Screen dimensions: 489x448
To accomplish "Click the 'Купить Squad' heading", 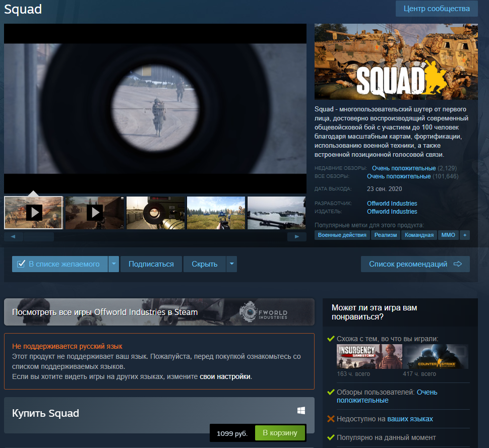I will point(45,413).
